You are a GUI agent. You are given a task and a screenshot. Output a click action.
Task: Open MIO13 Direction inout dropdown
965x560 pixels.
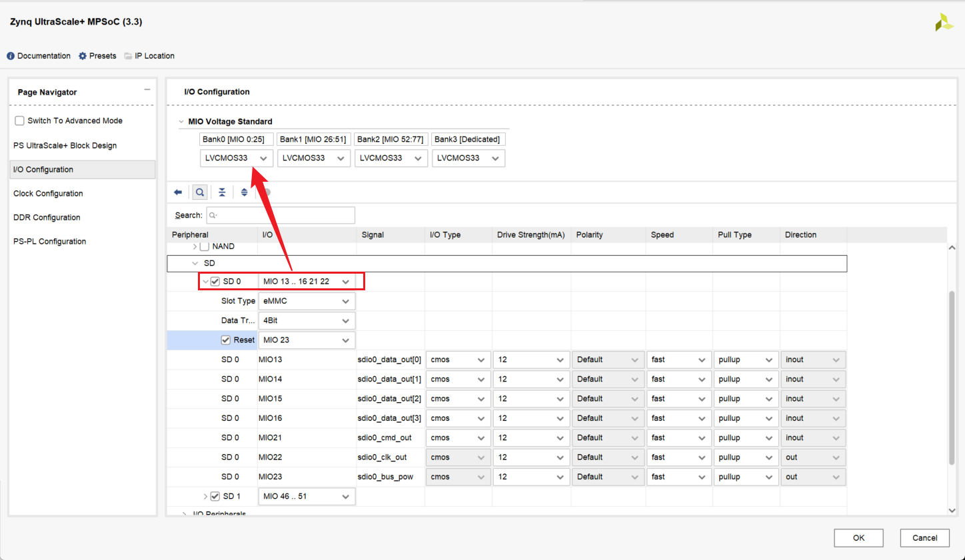pyautogui.click(x=813, y=360)
